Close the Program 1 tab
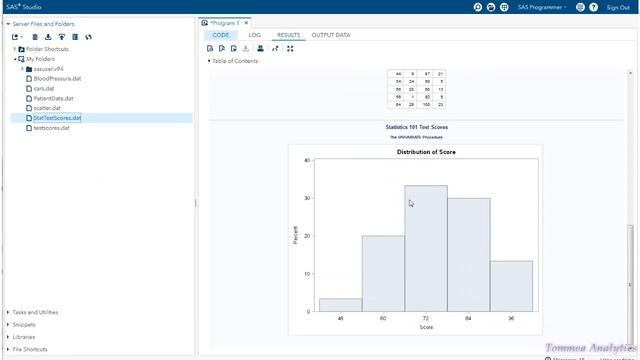This screenshot has height=360, width=640. coord(246,23)
